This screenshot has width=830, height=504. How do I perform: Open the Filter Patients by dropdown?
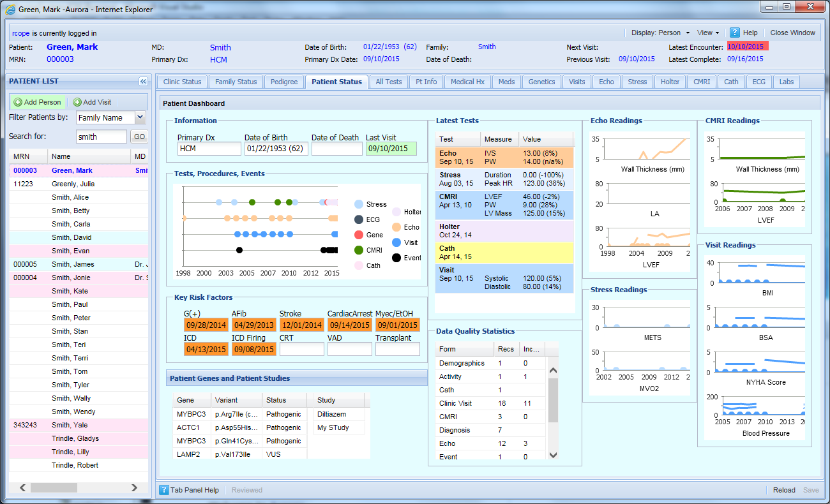click(x=140, y=117)
